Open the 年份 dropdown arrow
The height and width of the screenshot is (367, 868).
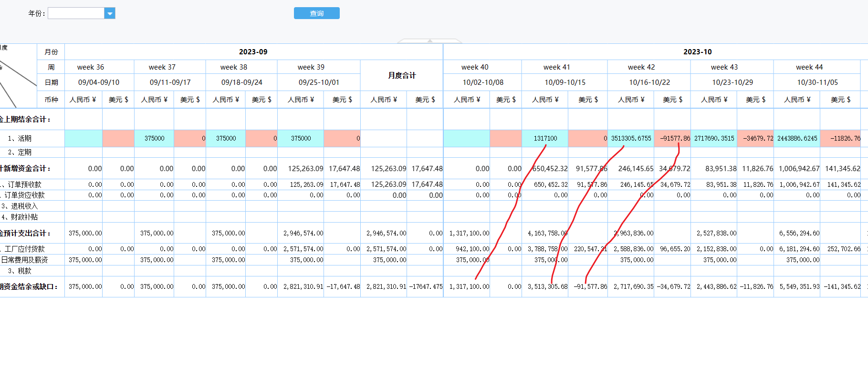click(x=110, y=13)
